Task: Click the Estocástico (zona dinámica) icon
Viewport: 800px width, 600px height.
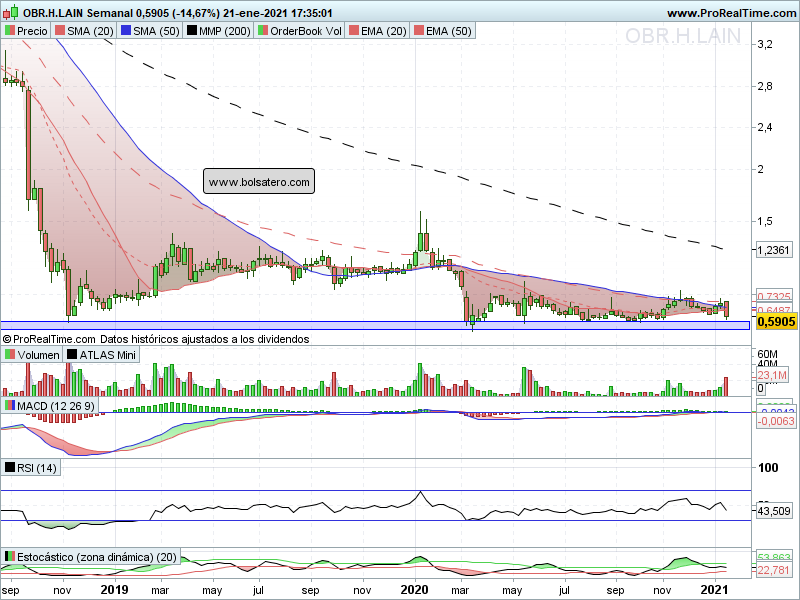Action: point(10,557)
